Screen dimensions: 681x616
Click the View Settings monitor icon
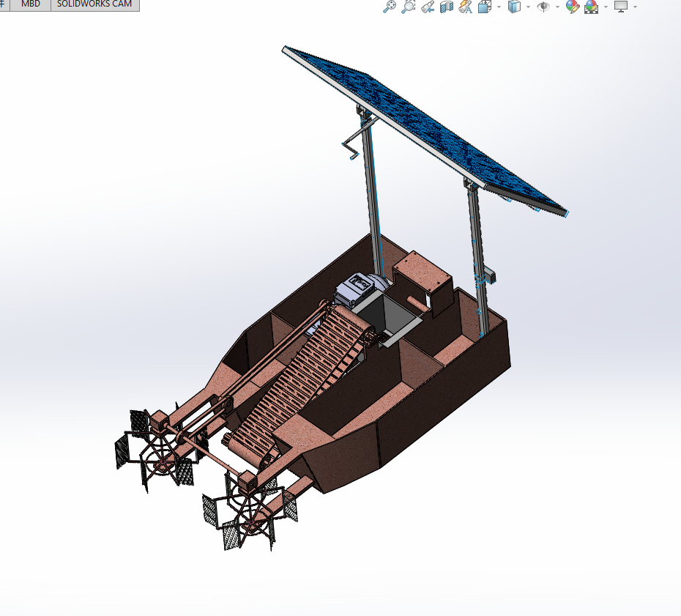click(620, 7)
